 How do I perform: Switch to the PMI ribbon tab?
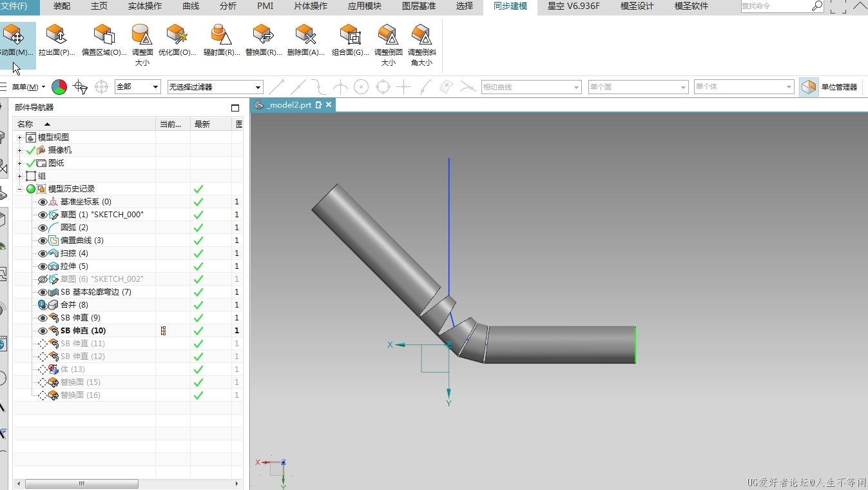265,6
